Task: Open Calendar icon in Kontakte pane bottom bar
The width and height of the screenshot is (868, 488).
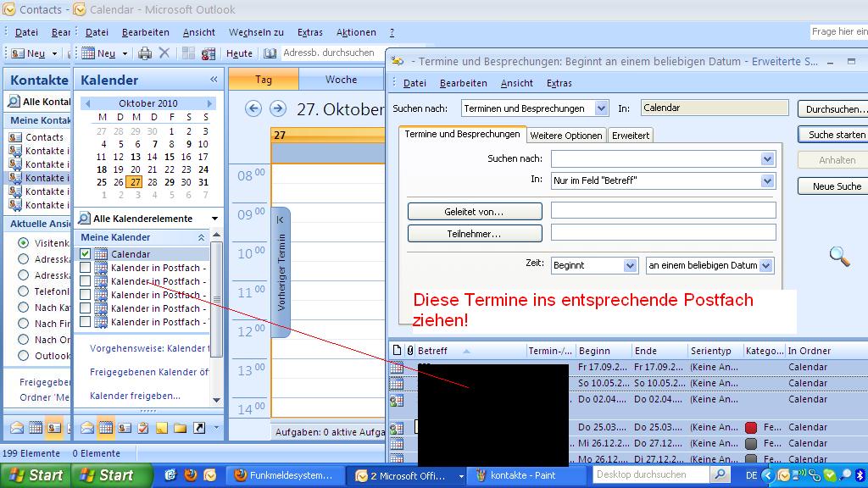Action: point(36,428)
